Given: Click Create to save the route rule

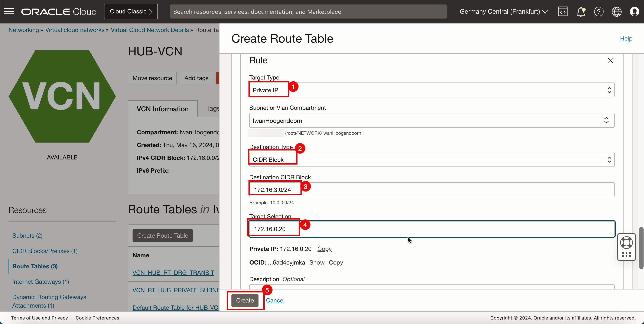Looking at the screenshot, I should click(245, 300).
